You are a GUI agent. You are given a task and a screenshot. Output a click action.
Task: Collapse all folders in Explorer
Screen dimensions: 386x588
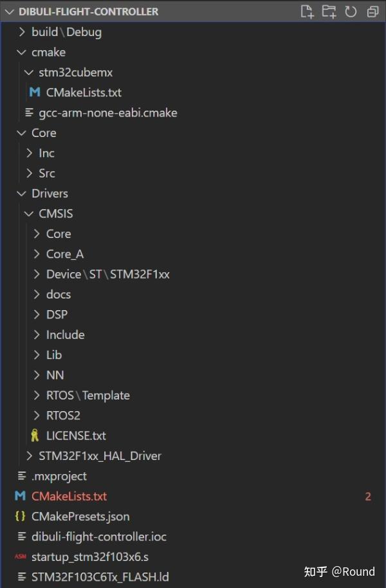(x=371, y=12)
